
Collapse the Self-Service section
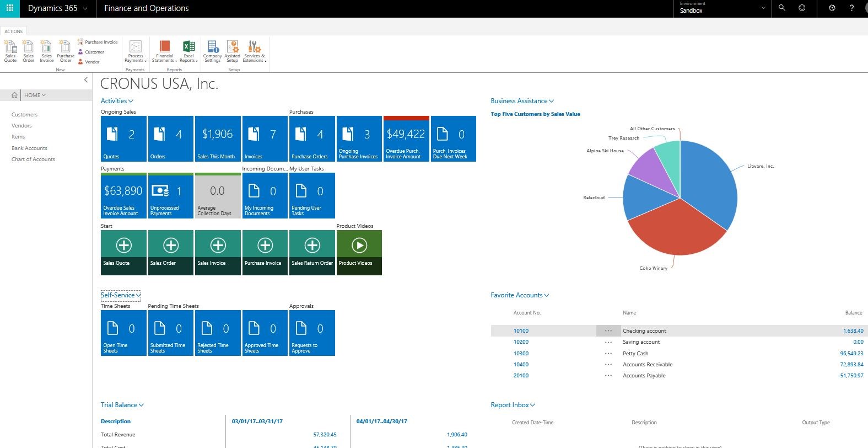(121, 295)
